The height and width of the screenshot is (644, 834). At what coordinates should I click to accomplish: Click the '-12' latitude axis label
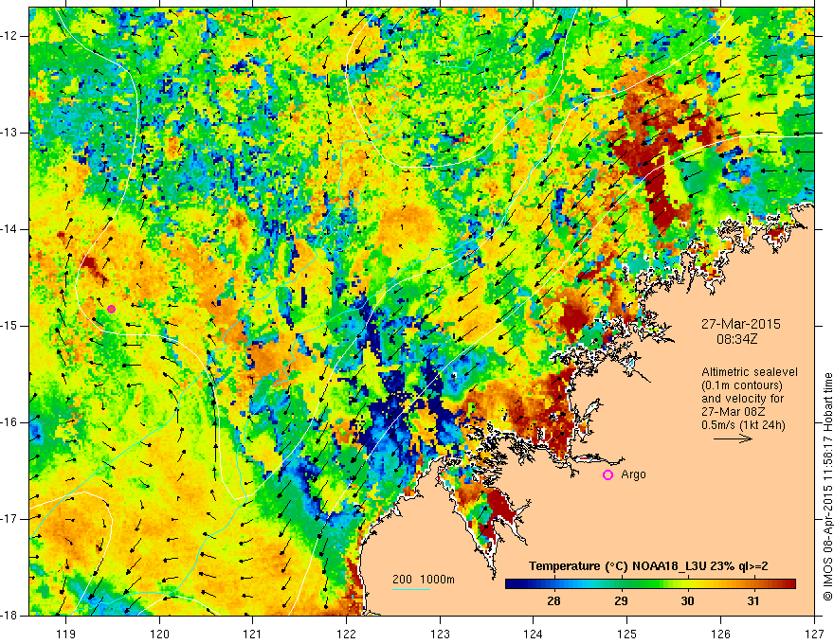10,36
